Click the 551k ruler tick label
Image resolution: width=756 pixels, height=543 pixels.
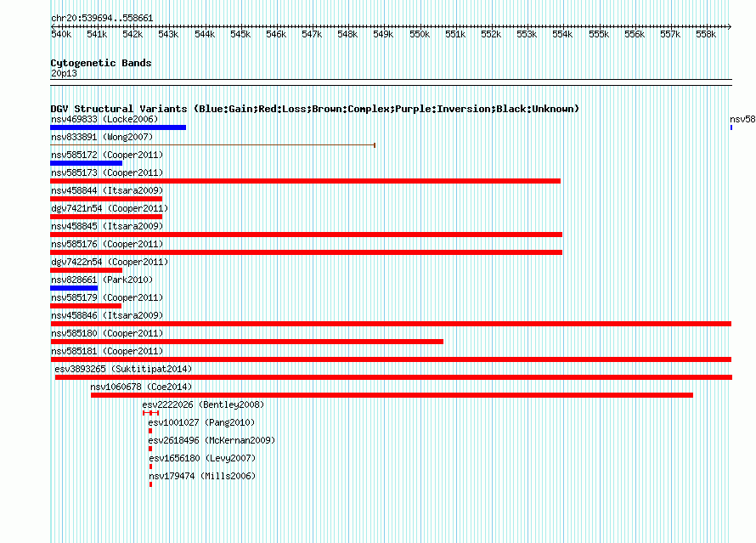click(x=455, y=34)
